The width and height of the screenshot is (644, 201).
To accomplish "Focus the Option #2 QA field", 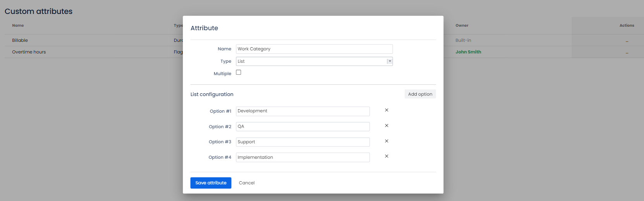I will [302, 127].
